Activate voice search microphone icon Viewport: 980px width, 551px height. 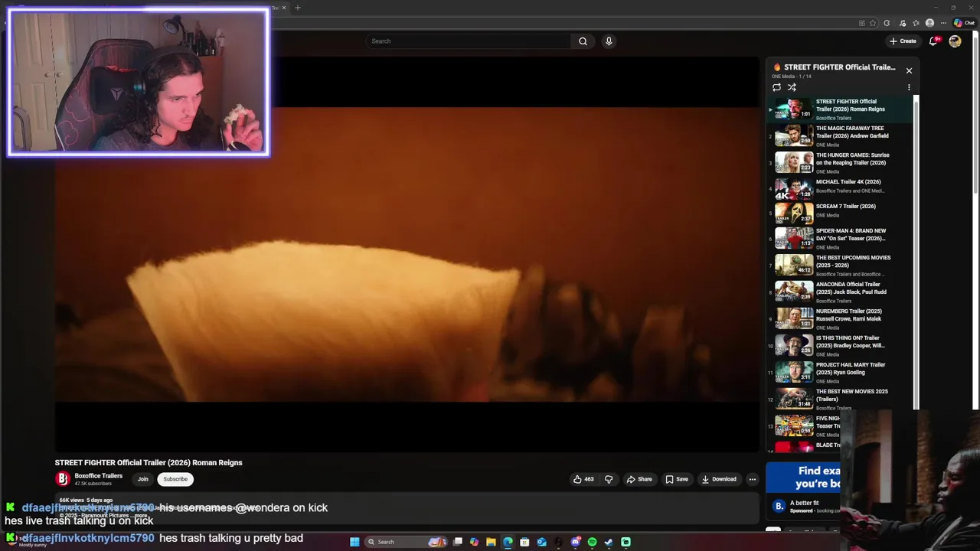point(609,41)
